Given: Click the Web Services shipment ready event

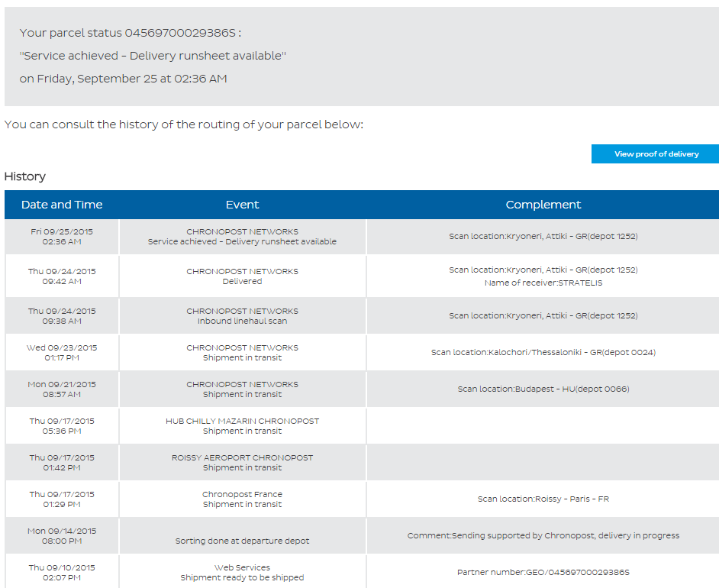Looking at the screenshot, I should pos(242,573).
